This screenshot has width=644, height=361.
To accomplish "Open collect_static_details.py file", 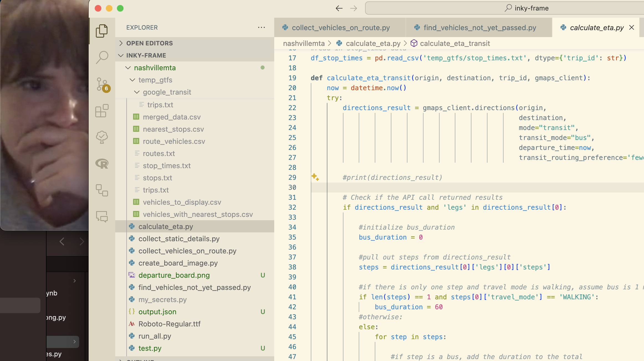I will [x=194, y=239].
